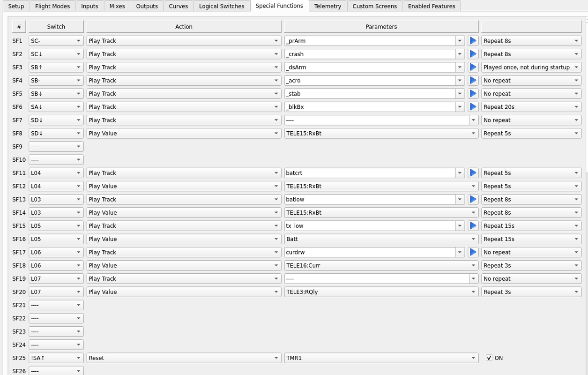Screen dimensions: 588x375
Task: Open the Flight Modes tab
Action: 52,6
